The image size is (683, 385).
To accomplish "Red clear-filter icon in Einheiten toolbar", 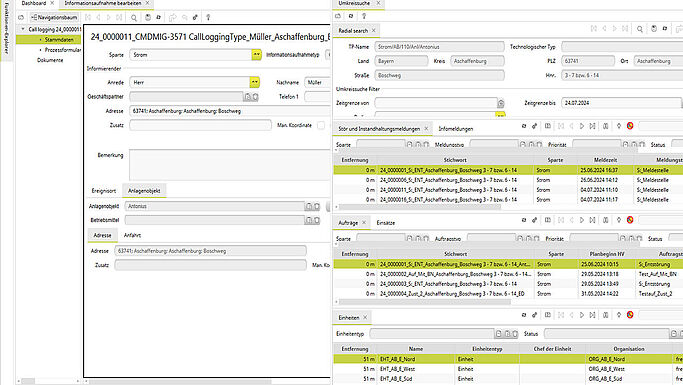I will pos(630,315).
